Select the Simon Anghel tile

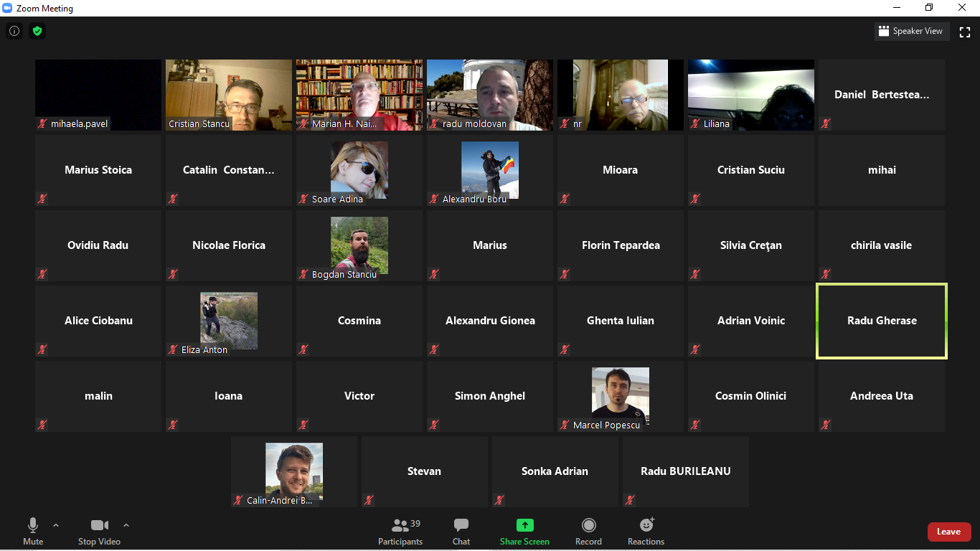490,396
